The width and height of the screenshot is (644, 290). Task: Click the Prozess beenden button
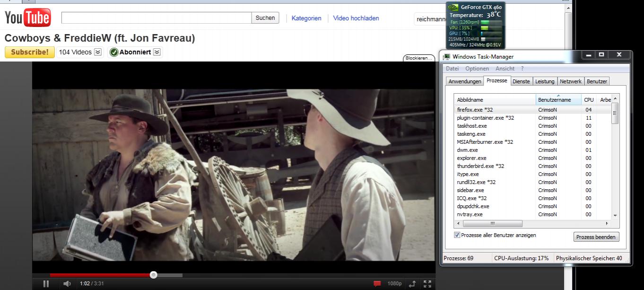pyautogui.click(x=596, y=237)
